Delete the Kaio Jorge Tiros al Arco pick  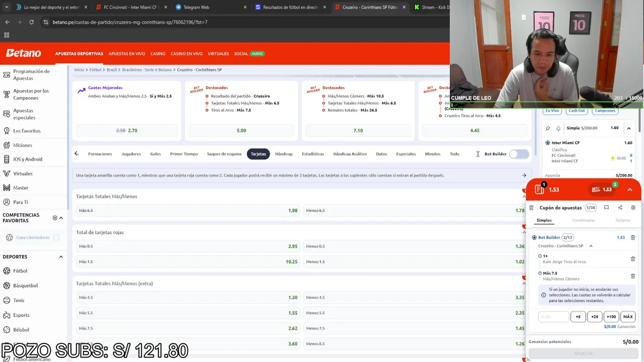(633, 259)
